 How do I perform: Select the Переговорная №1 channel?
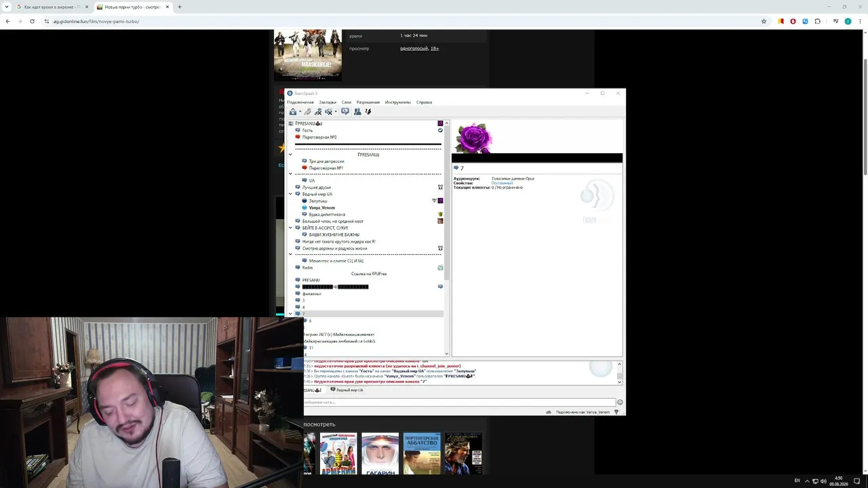(x=326, y=168)
